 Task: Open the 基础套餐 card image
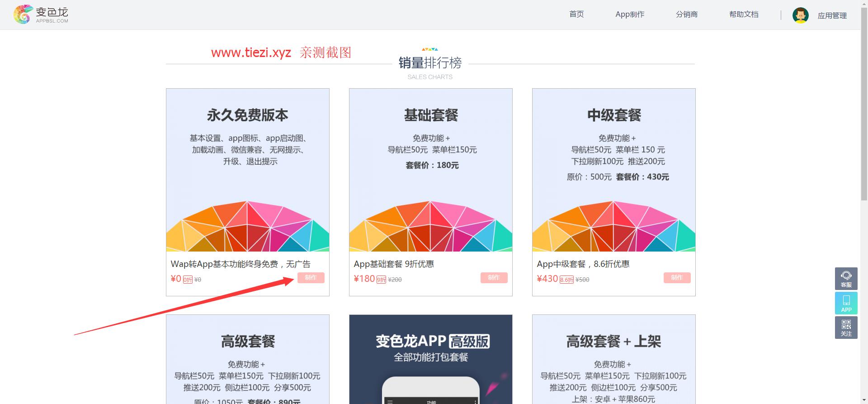tap(431, 170)
